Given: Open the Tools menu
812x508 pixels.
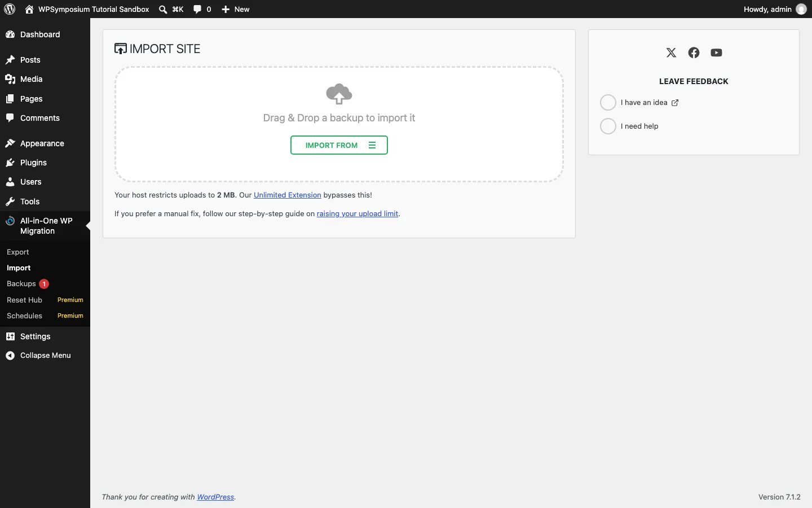Looking at the screenshot, I should [x=45, y=202].
